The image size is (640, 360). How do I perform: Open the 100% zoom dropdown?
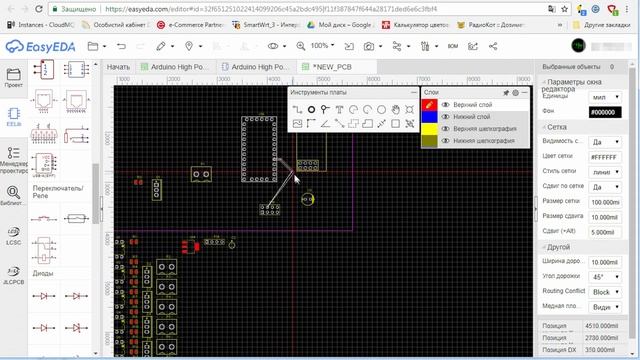pyautogui.click(x=322, y=46)
